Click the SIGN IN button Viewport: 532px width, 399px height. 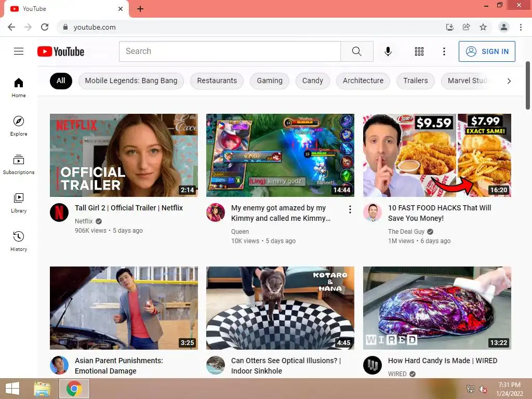pyautogui.click(x=487, y=51)
